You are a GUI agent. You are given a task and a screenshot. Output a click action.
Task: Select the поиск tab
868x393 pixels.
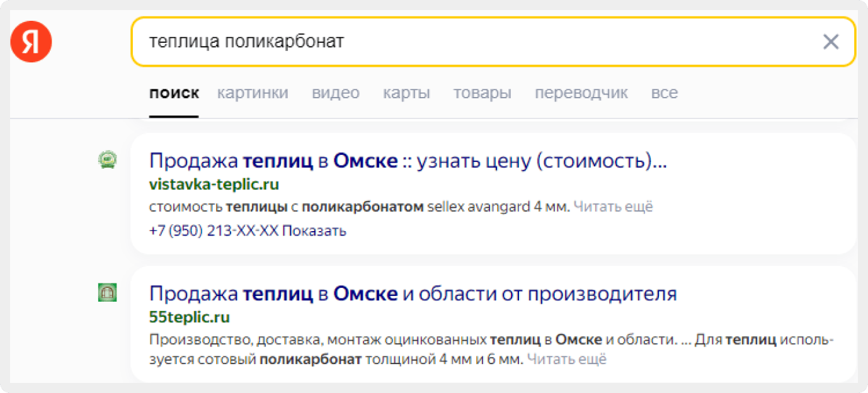174,93
